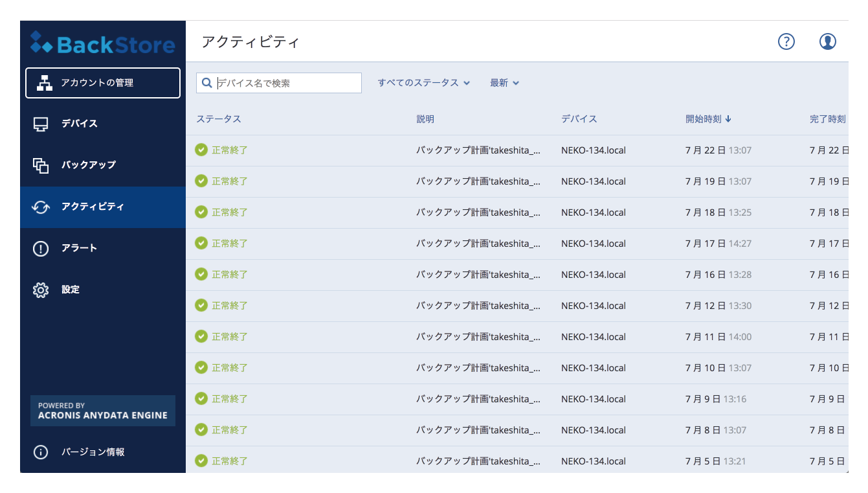Click green check icon for 7月10日 activity

pos(201,367)
